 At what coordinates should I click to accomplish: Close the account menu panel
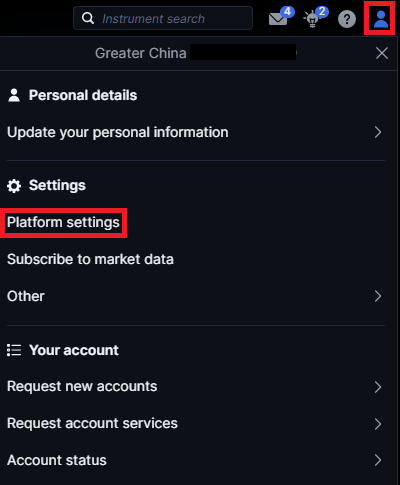tap(382, 53)
